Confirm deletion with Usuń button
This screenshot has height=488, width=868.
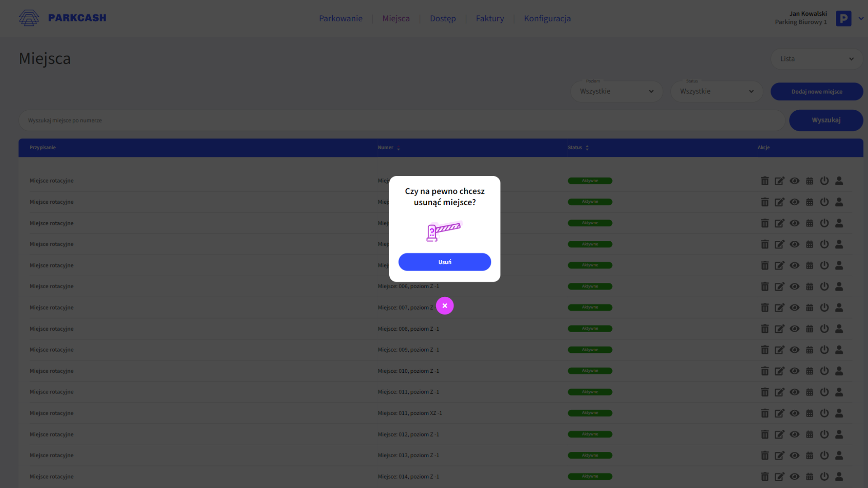444,262
